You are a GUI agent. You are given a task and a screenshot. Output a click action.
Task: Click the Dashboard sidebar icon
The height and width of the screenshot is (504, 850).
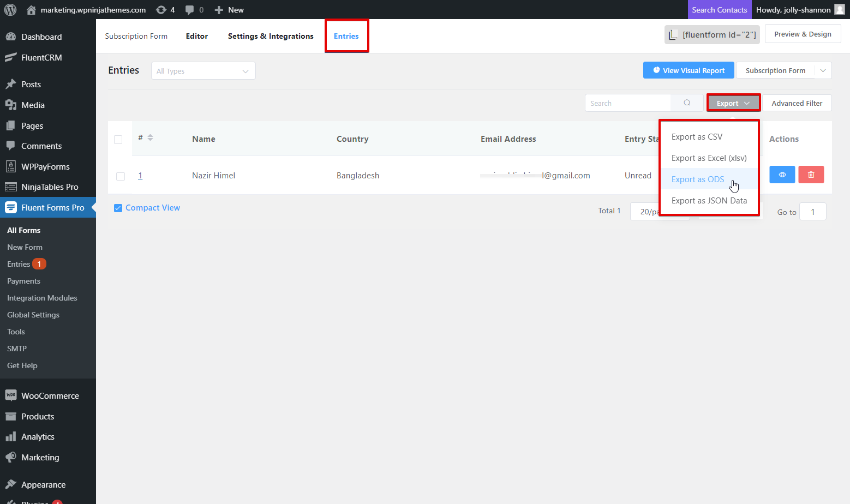click(x=10, y=37)
